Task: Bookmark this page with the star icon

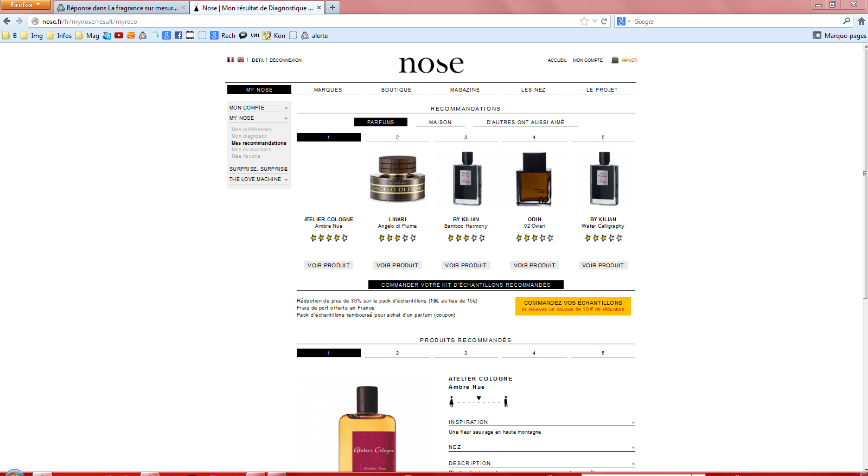Action: point(584,21)
